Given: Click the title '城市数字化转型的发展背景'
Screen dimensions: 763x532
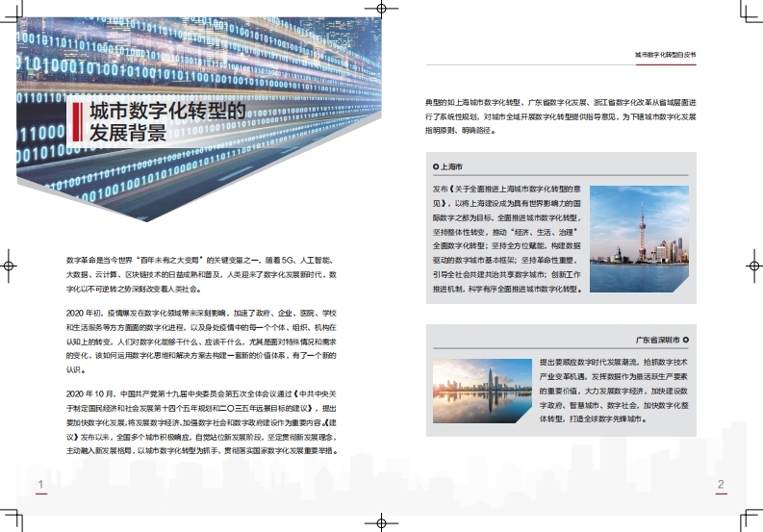Looking at the screenshot, I should click(167, 121).
